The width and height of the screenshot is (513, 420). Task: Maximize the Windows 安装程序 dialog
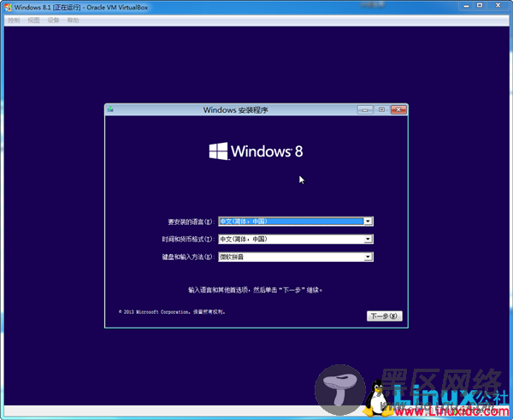pyautogui.click(x=381, y=110)
